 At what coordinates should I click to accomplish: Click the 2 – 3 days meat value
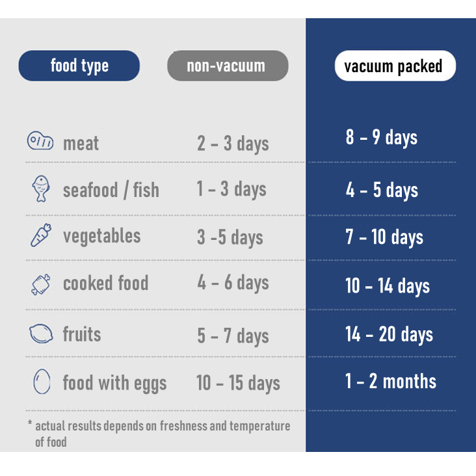coord(232,143)
